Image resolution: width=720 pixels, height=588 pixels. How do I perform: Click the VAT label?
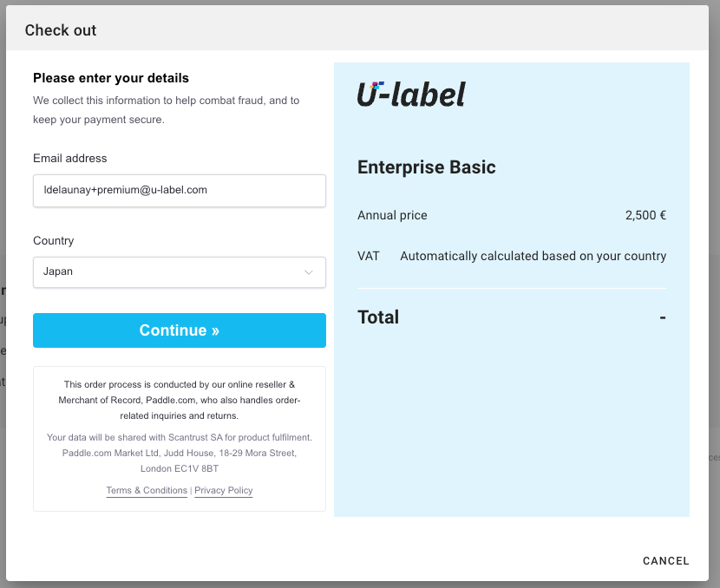(368, 256)
